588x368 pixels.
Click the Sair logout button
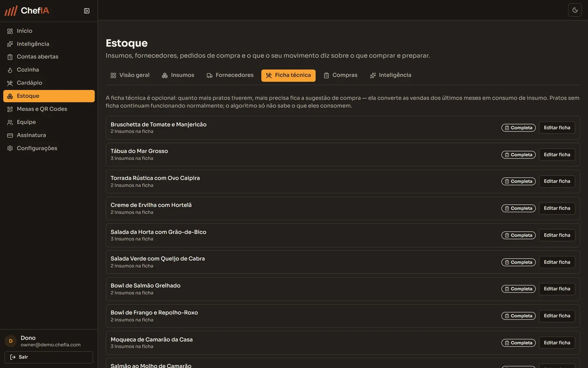[x=49, y=357]
